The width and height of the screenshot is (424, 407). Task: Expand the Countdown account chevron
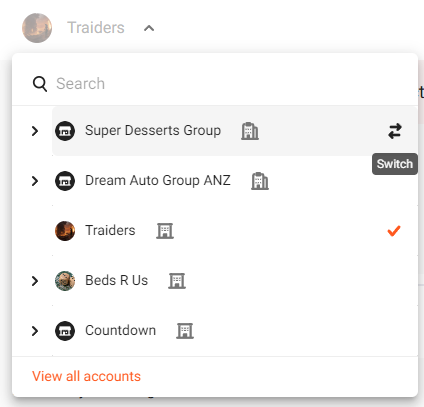point(35,331)
